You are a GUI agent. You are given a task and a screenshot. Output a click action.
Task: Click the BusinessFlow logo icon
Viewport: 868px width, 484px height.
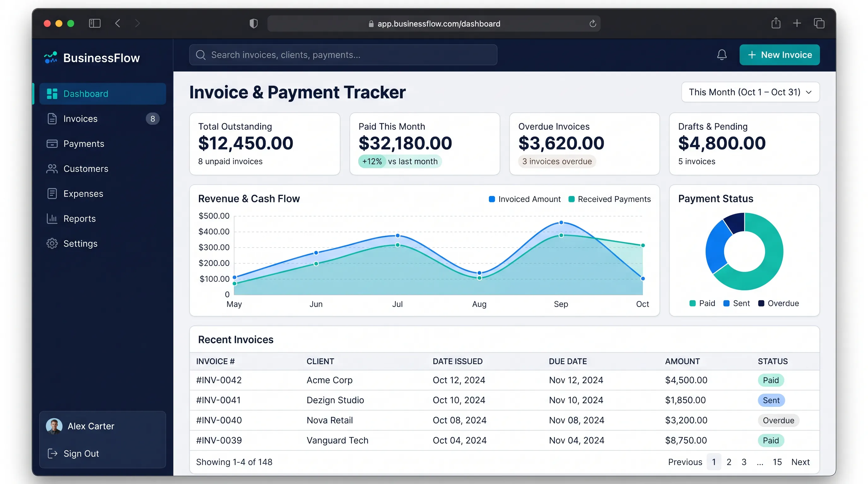pyautogui.click(x=50, y=58)
